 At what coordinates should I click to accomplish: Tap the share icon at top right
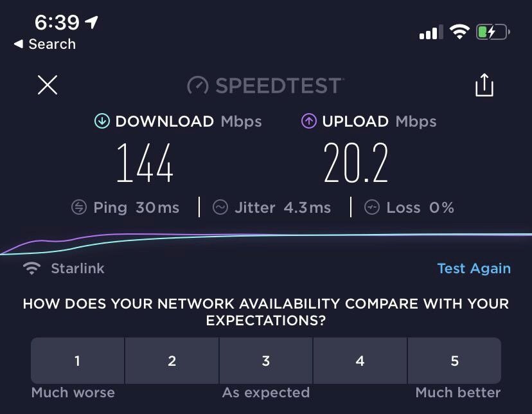point(484,85)
